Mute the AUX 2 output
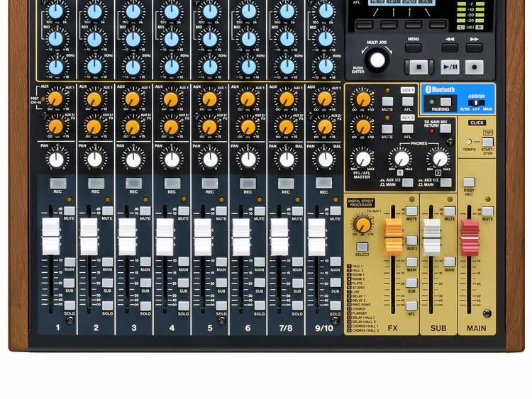 tap(387, 129)
